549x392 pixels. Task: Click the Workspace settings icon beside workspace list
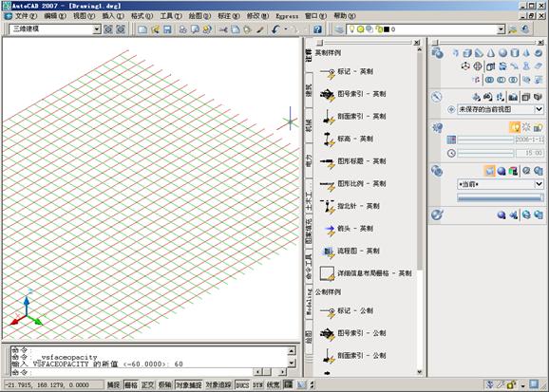tap(108, 29)
